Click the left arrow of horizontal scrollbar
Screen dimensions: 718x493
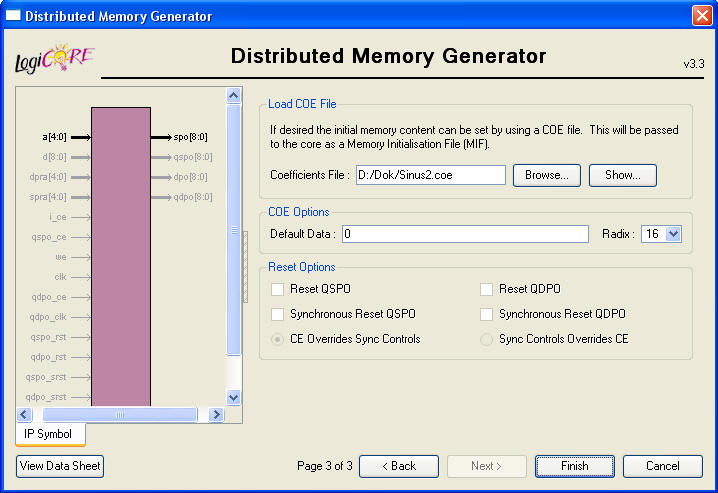(24, 415)
